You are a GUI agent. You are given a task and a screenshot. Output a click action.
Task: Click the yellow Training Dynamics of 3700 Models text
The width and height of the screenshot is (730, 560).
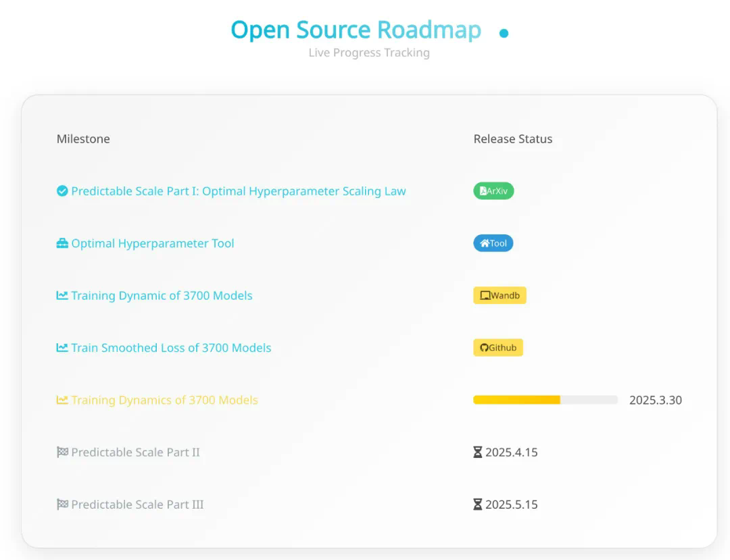click(164, 400)
